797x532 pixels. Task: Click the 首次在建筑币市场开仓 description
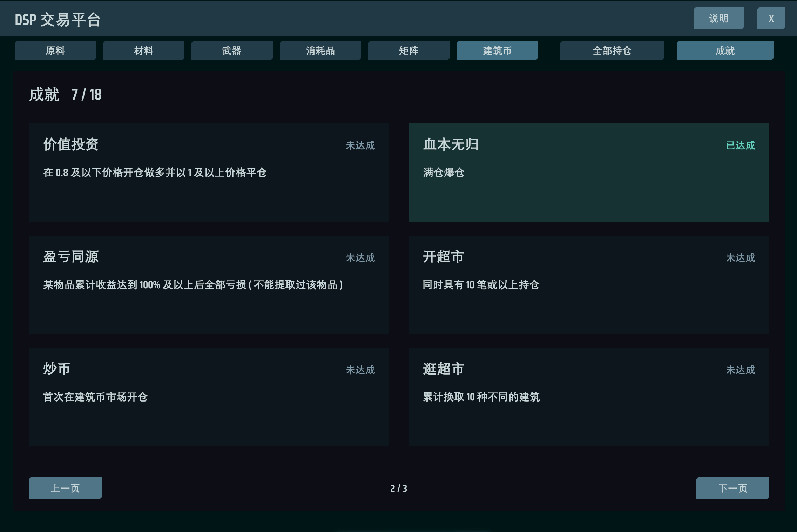[x=95, y=397]
